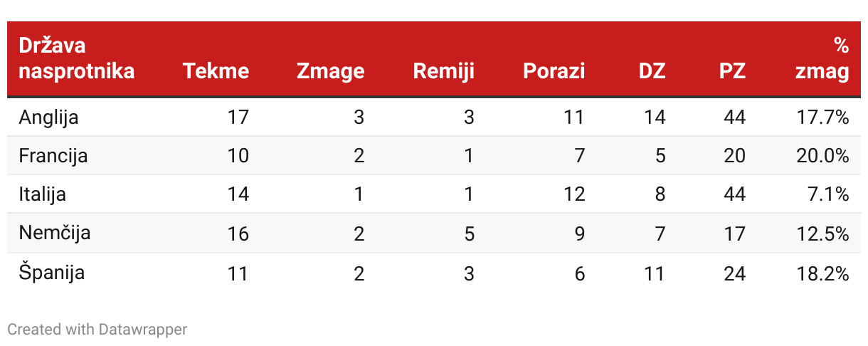Click Italija's 7.1% win percentage cell

tap(829, 194)
